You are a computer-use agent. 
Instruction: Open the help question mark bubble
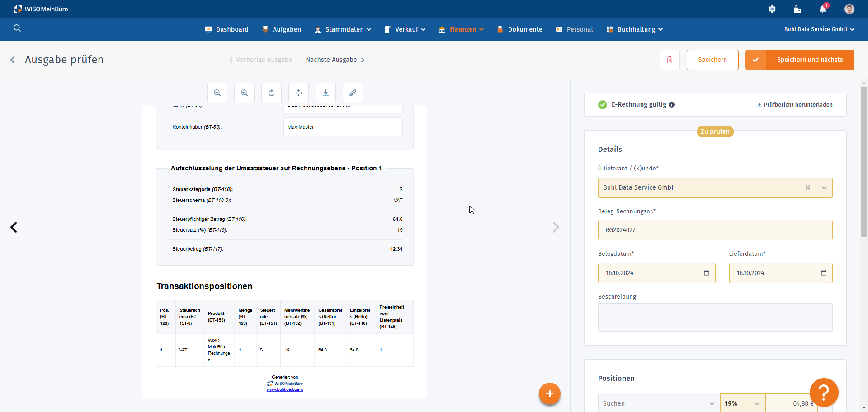pyautogui.click(x=824, y=393)
